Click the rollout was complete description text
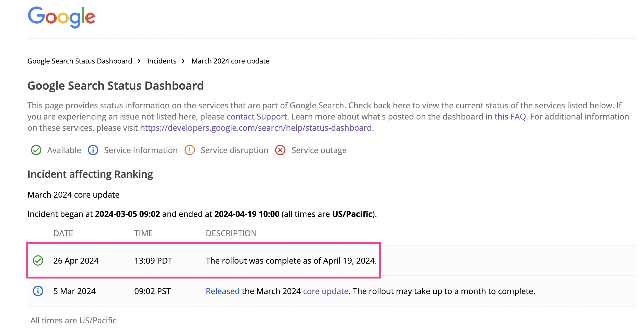The width and height of the screenshot is (644, 328). pyautogui.click(x=291, y=260)
